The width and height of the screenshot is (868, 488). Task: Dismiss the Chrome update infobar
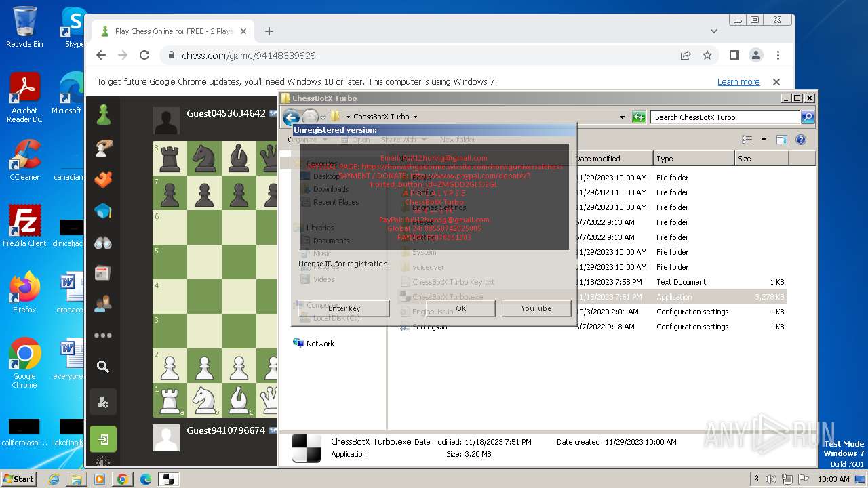point(776,82)
